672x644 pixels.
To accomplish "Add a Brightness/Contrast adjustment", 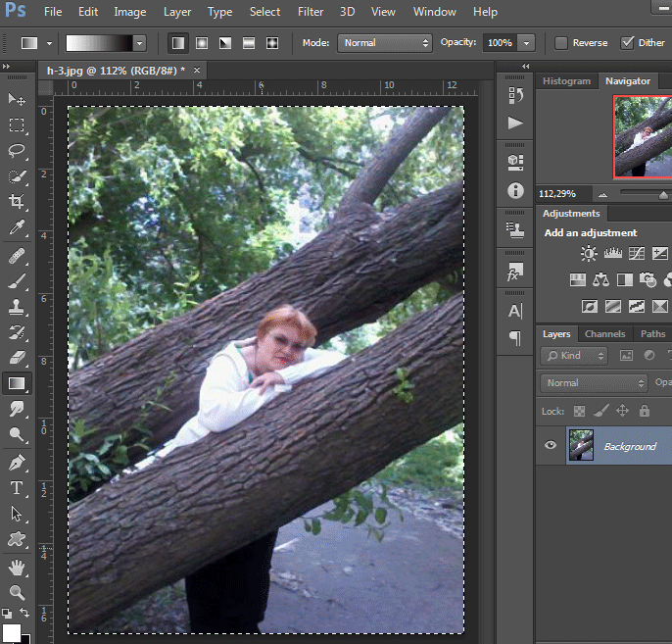I will click(588, 254).
